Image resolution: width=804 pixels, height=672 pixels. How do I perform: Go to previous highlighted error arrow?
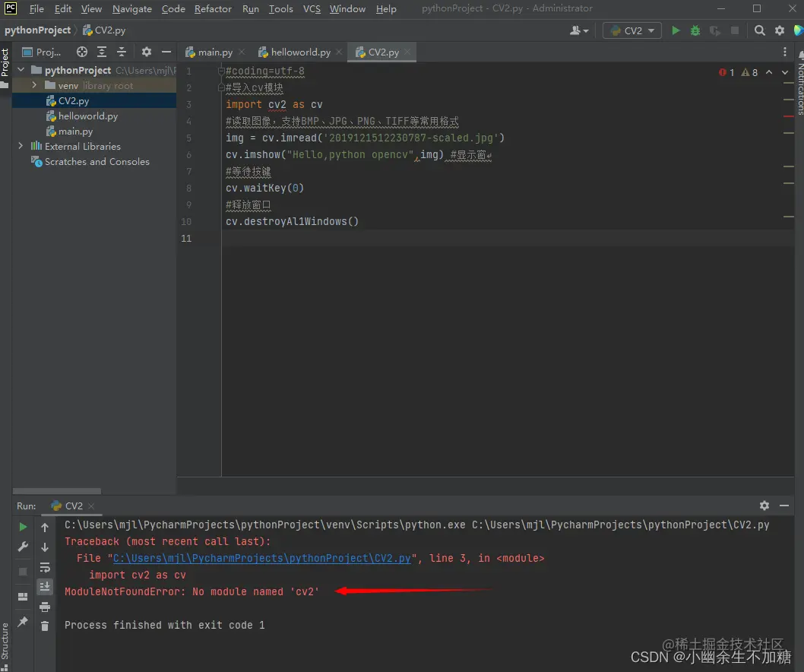(769, 72)
